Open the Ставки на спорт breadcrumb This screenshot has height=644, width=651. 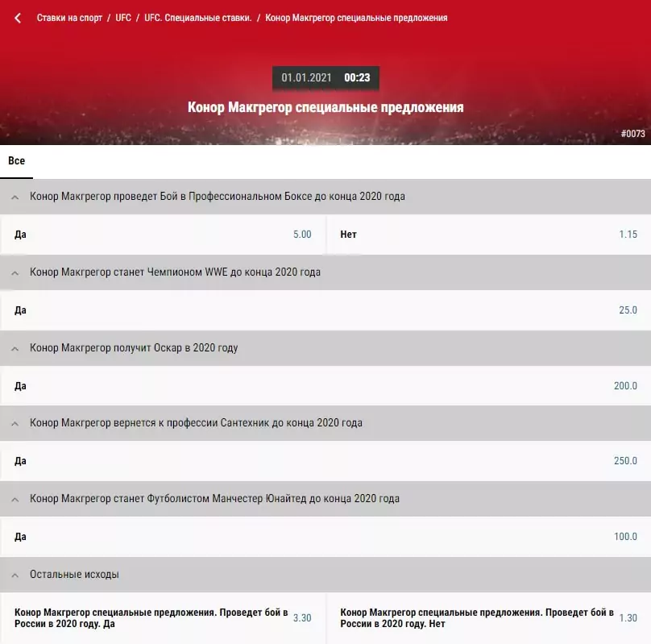pos(69,18)
